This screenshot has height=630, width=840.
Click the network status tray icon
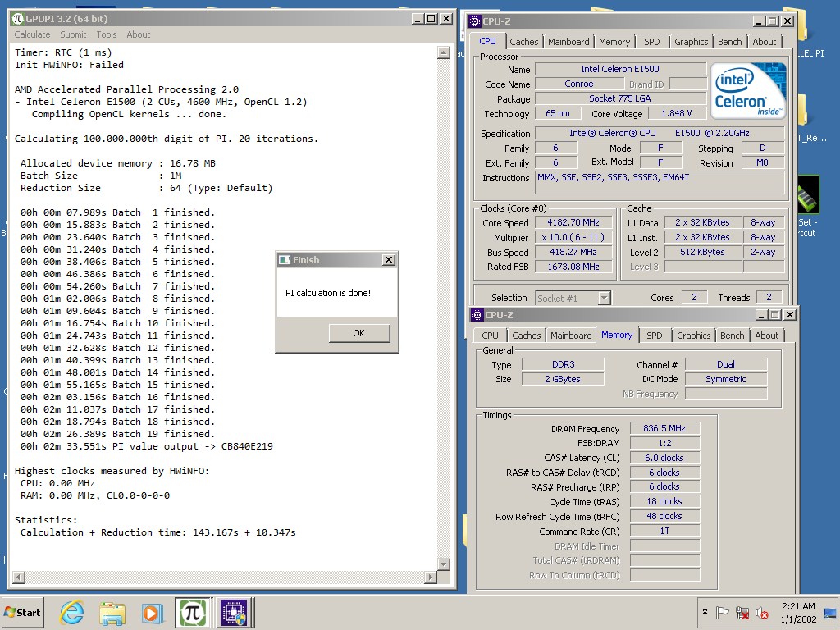(742, 612)
